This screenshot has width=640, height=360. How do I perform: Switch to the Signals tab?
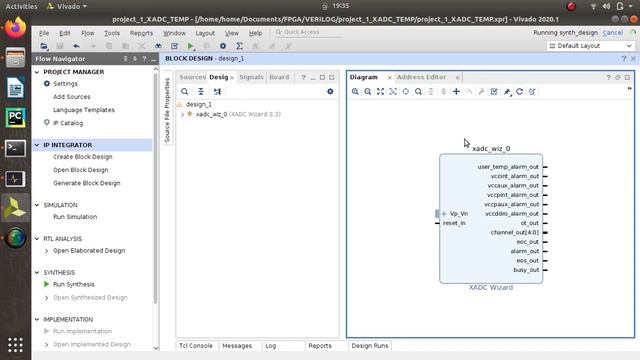point(251,77)
